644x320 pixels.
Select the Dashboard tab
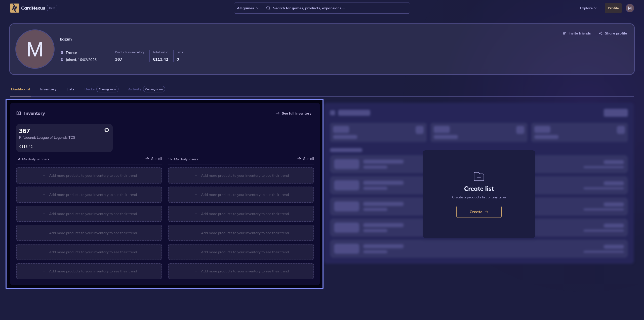(x=21, y=89)
